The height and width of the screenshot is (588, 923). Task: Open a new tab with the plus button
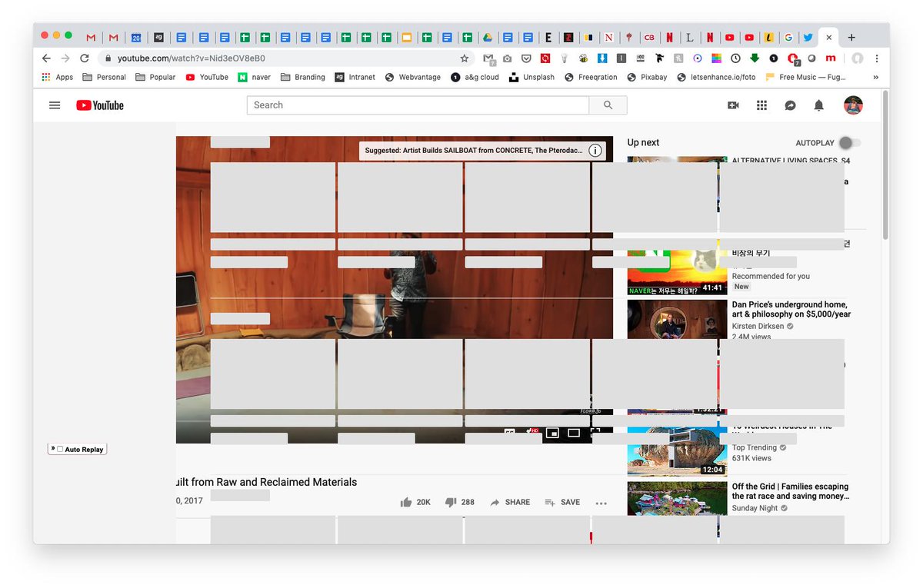pos(851,37)
